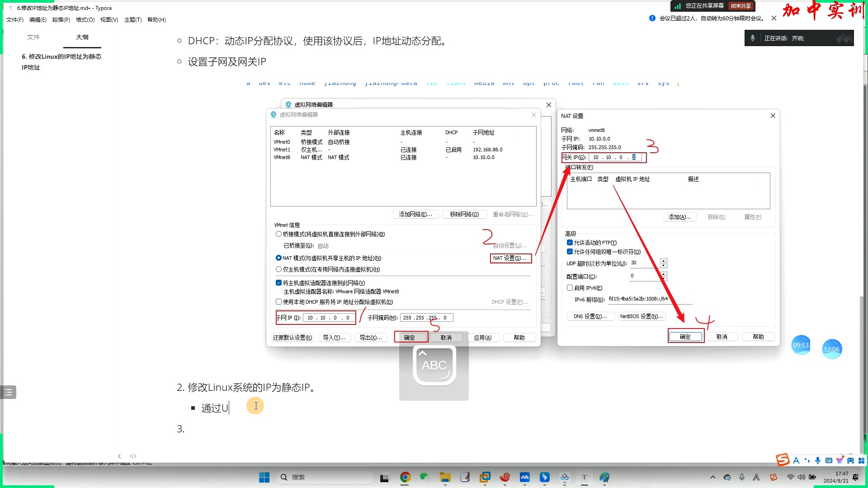The width and height of the screenshot is (868, 488).
Task: Select the VMnet8 row in network list
Action: tap(402, 157)
